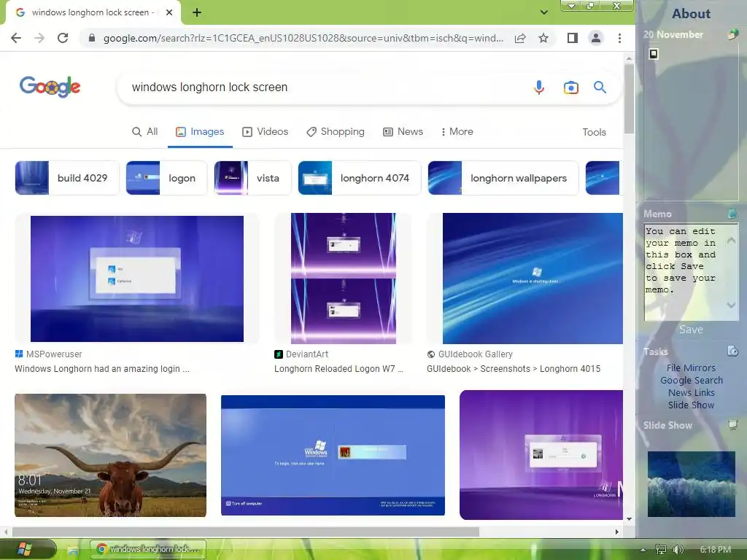Click the slide show preview image
Screen dimensions: 747x560
[692, 484]
